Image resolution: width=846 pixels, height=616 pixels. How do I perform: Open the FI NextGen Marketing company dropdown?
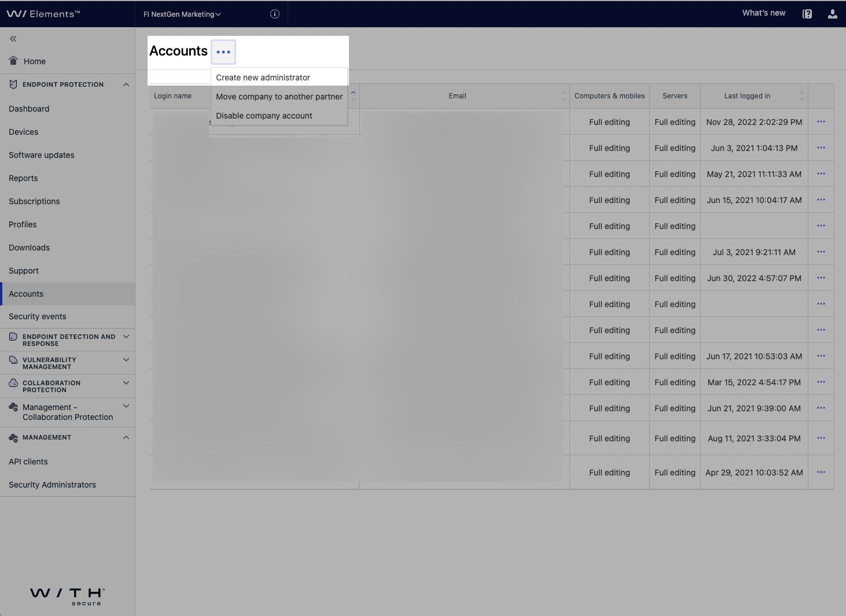pos(182,14)
